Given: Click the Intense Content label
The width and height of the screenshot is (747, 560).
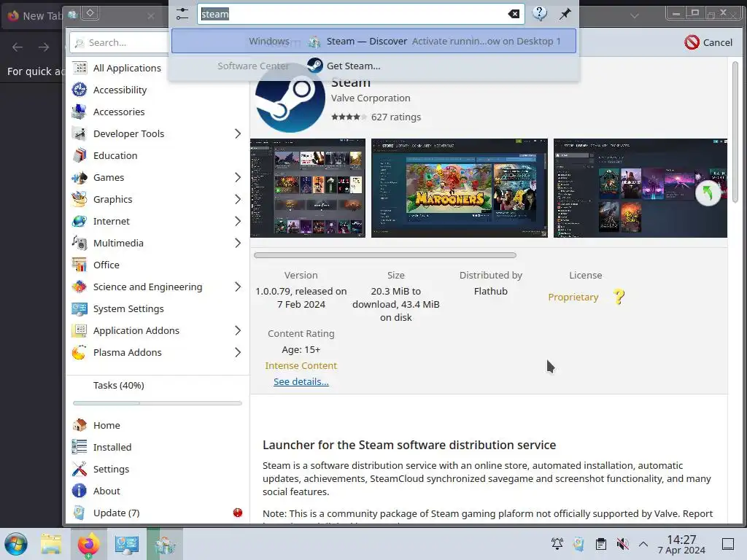Looking at the screenshot, I should coord(301,366).
